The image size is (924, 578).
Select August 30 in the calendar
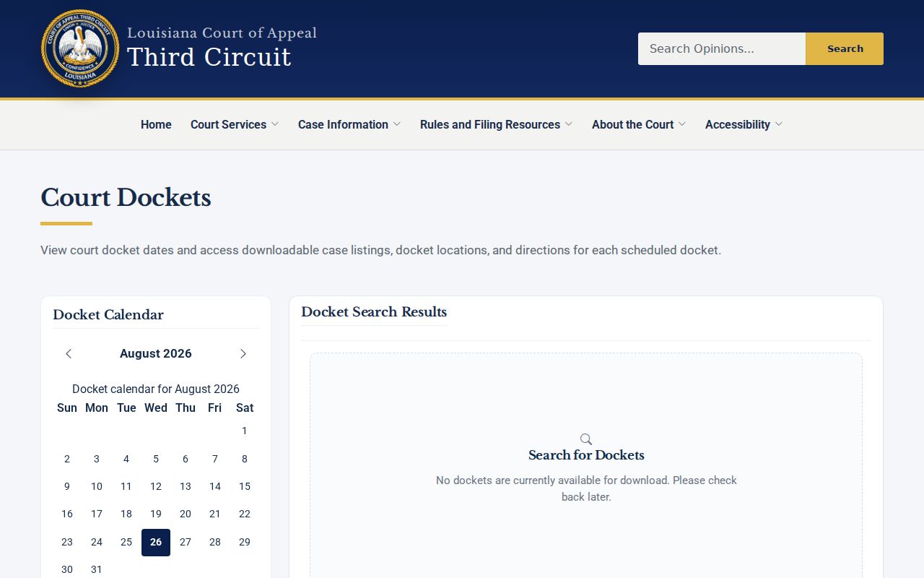pyautogui.click(x=67, y=569)
